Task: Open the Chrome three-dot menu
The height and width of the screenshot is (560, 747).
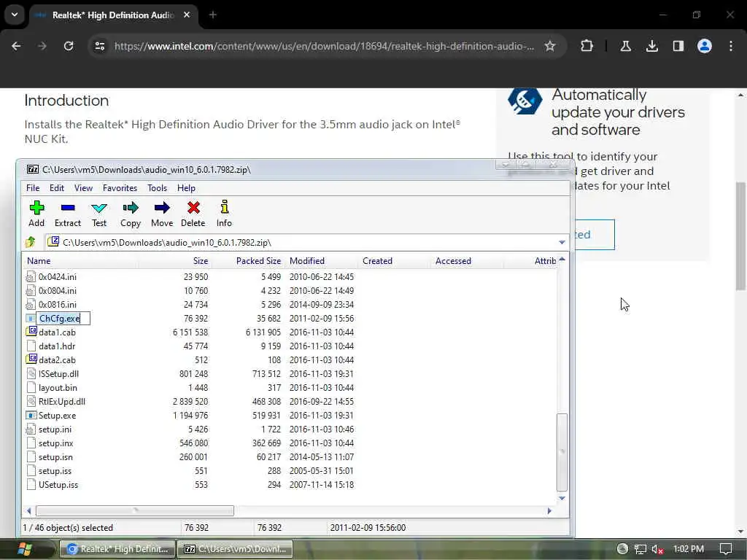Action: (731, 46)
